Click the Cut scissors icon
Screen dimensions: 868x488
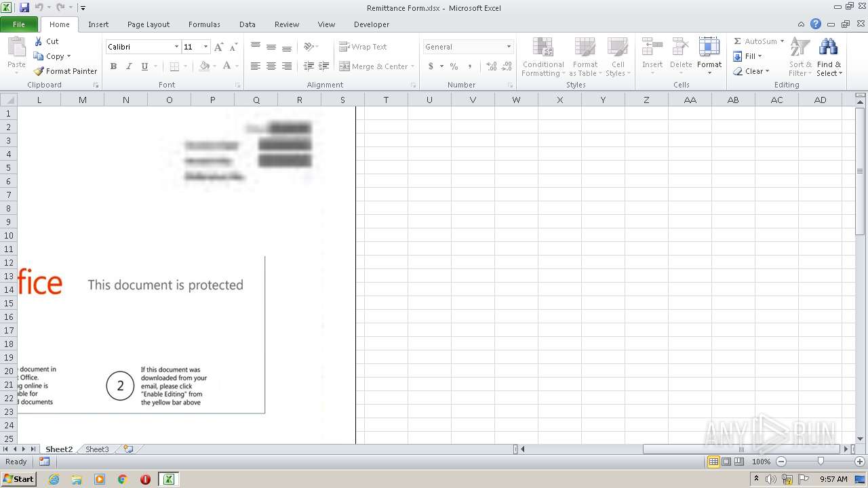tap(39, 41)
